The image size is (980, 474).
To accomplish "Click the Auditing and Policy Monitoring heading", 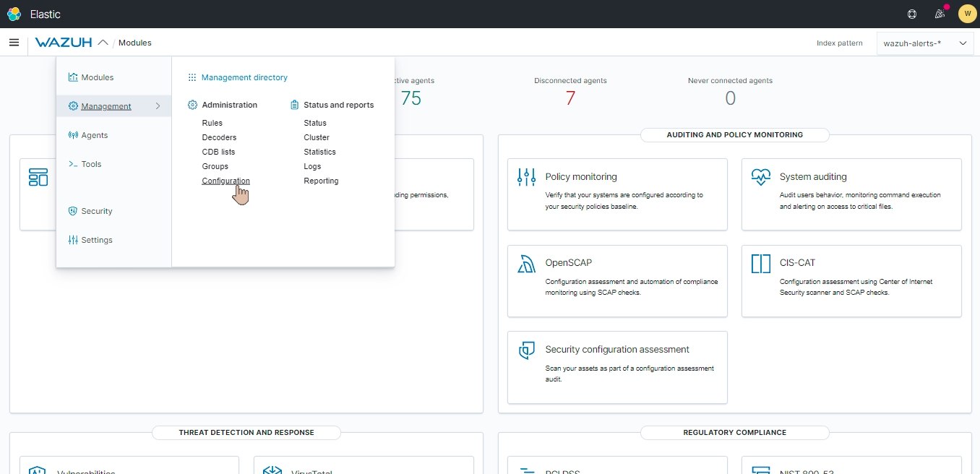I will point(735,134).
